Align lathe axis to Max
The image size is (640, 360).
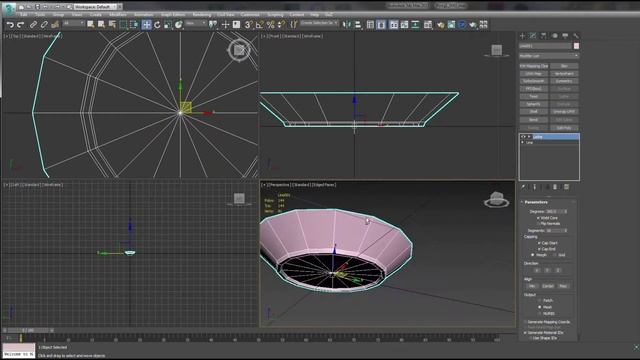[x=563, y=286]
